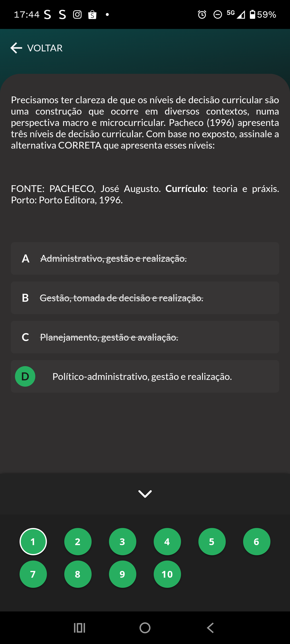The width and height of the screenshot is (290, 644).
Task: Tap the alarm clock status icon
Action: 202,14
